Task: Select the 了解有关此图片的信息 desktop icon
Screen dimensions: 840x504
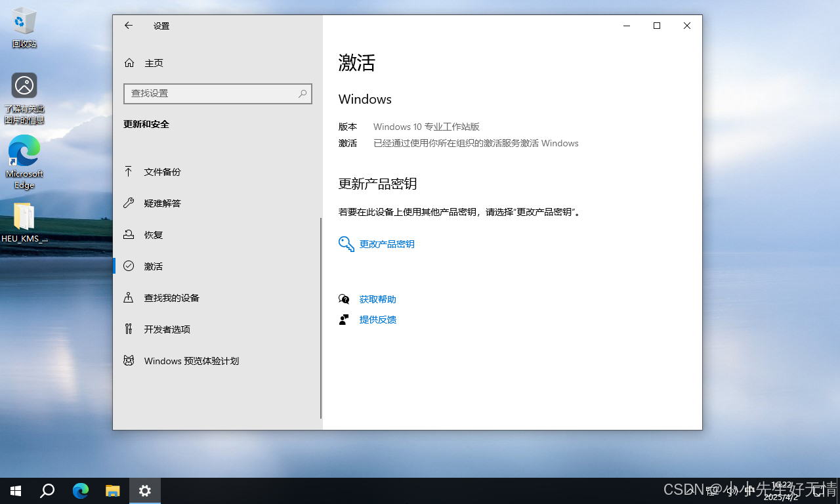Action: pos(24,98)
